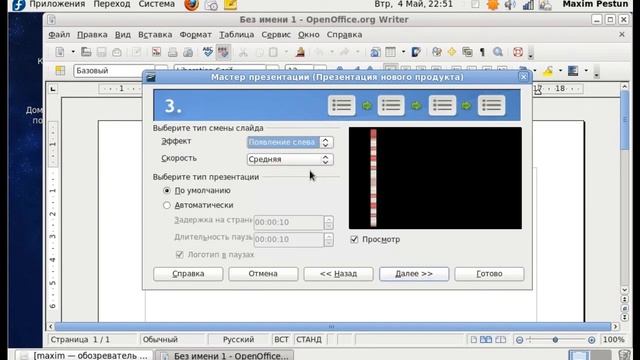The image size is (640, 360).
Task: Click the volume icon in system tray
Action: point(510,5)
